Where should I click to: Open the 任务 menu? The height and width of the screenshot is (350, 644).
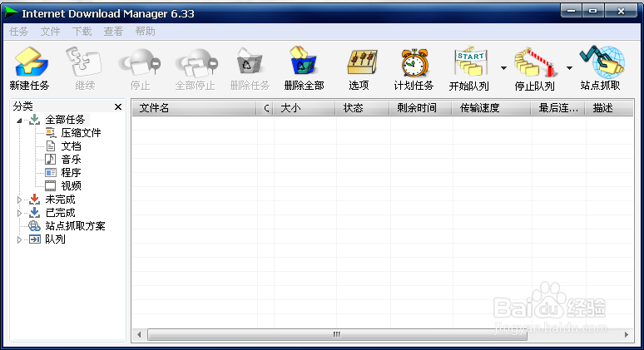[x=19, y=32]
